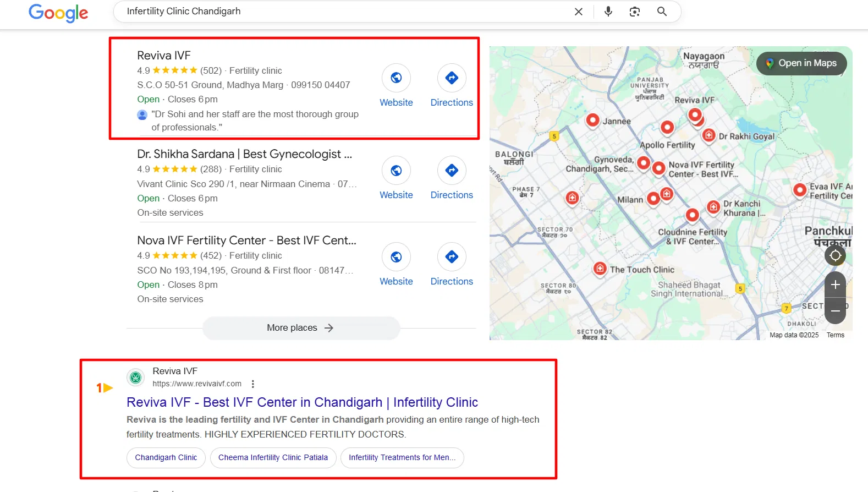Open Infertility Treatments for Men chip
This screenshot has width=868, height=492.
[x=402, y=457]
